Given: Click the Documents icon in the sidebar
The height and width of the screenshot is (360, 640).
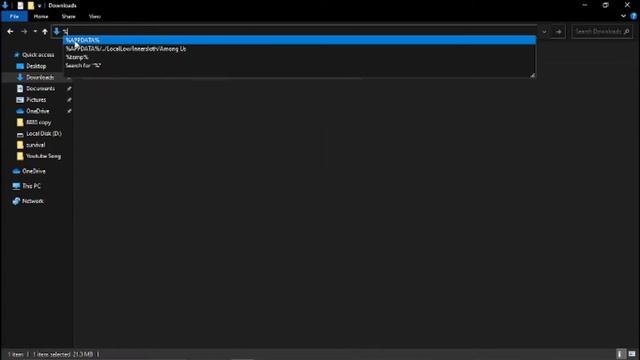Looking at the screenshot, I should click(x=20, y=89).
